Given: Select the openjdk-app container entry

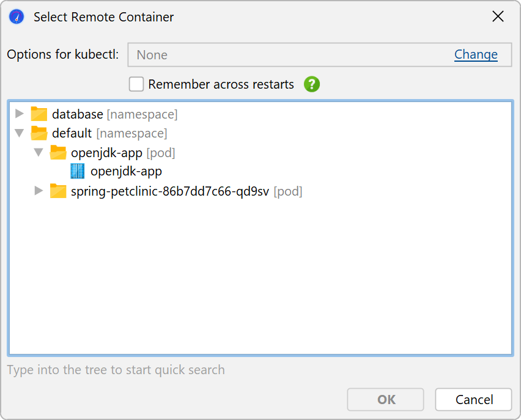Looking at the screenshot, I should (x=126, y=172).
